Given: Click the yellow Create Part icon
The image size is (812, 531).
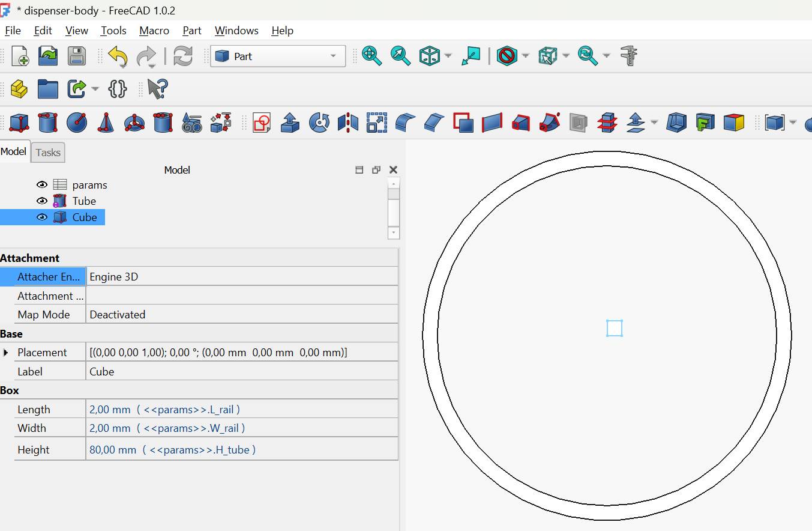Looking at the screenshot, I should (x=19, y=90).
